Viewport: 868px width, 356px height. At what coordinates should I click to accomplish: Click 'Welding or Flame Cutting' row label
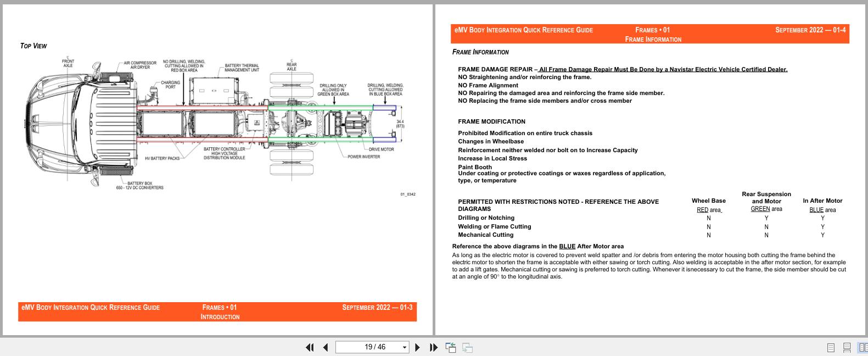point(494,226)
